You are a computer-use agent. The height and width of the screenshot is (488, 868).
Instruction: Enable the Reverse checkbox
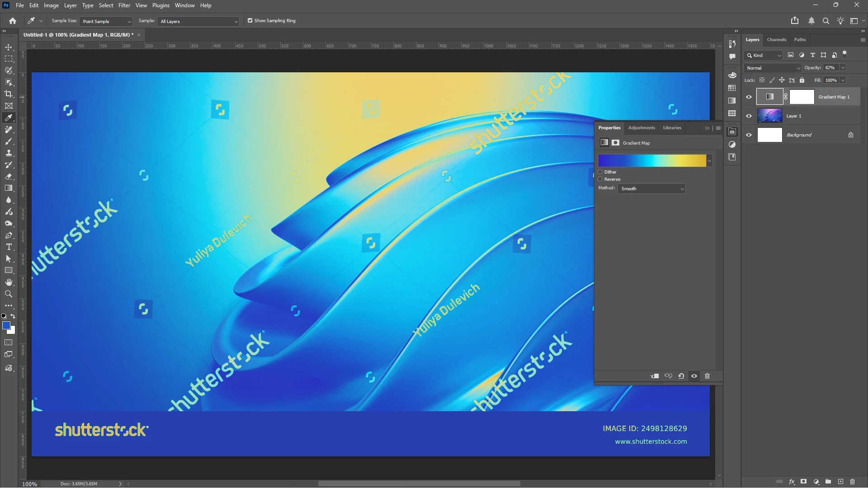click(600, 179)
